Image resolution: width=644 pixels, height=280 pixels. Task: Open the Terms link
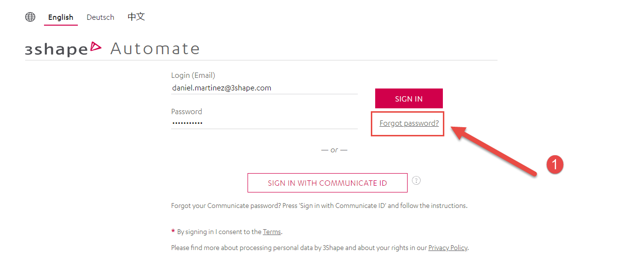tap(272, 232)
